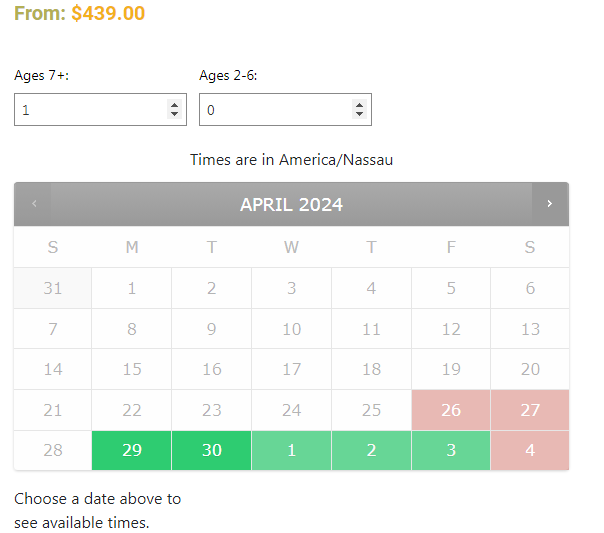Pick green May 3 date cell
Viewport: 604px width, 533px height.
point(451,450)
